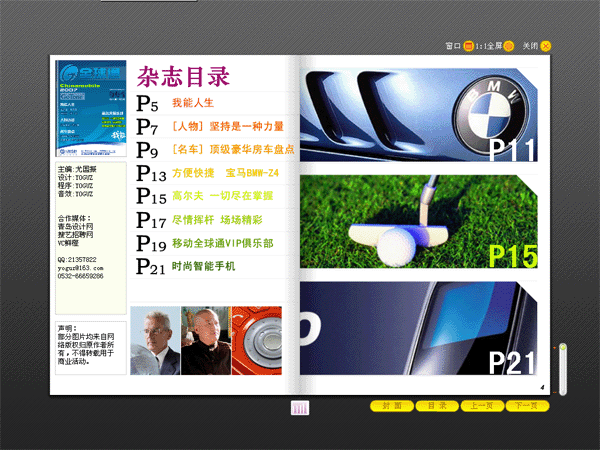Turn to next page with 下一页
Viewport: 600px width, 450px height.
click(x=527, y=406)
